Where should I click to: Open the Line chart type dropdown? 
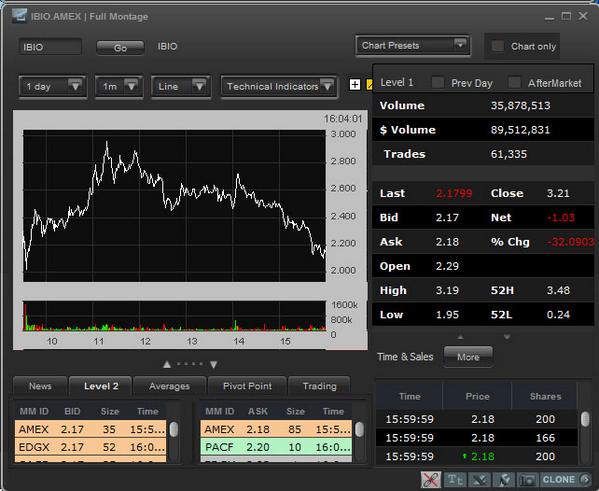(x=181, y=86)
